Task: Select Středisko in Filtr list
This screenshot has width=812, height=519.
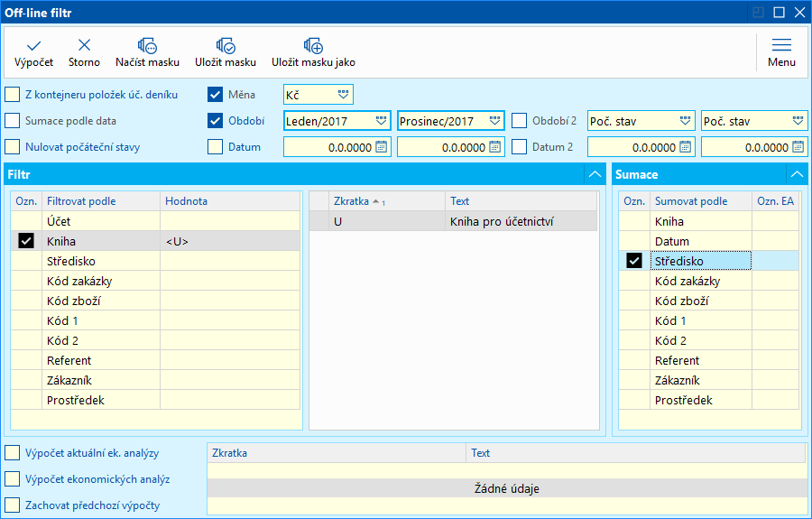Action: click(155, 261)
